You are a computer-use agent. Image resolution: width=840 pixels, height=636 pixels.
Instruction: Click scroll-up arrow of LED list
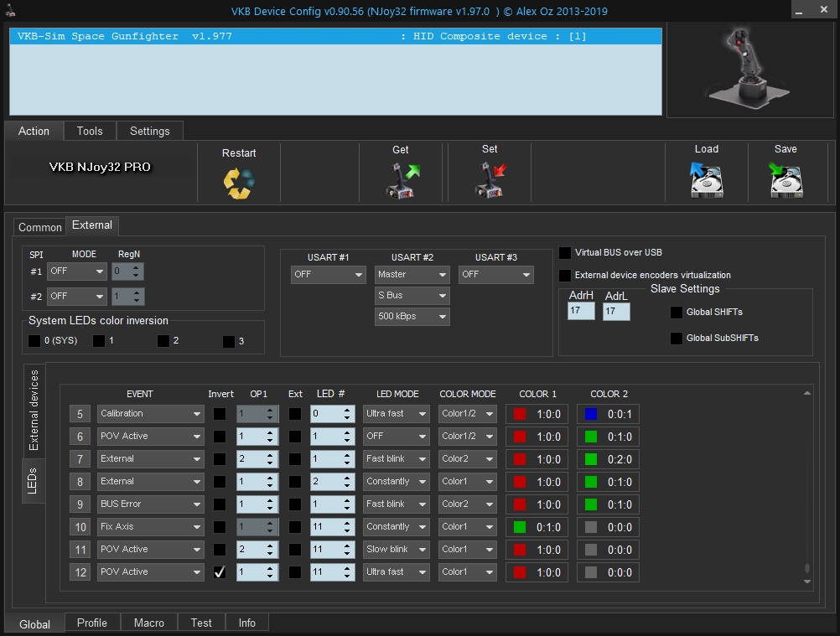(806, 394)
